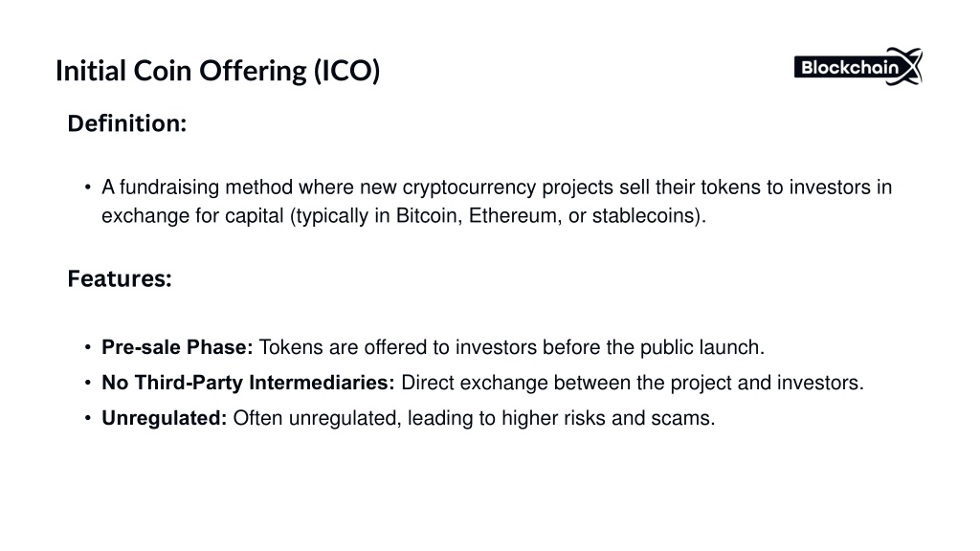This screenshot has width=980, height=551.
Task: Click the word Blockchain inside the logo
Action: click(x=850, y=68)
